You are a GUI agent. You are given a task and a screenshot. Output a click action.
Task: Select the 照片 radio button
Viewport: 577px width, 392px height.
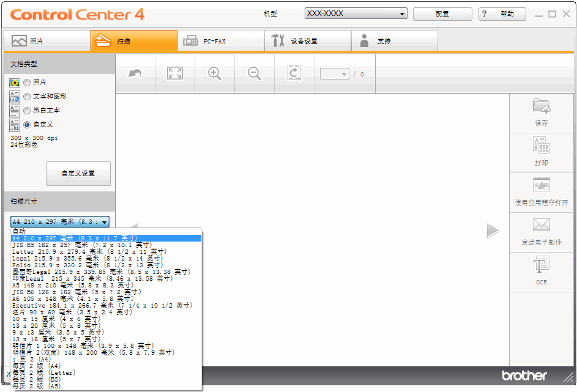pyautogui.click(x=27, y=82)
